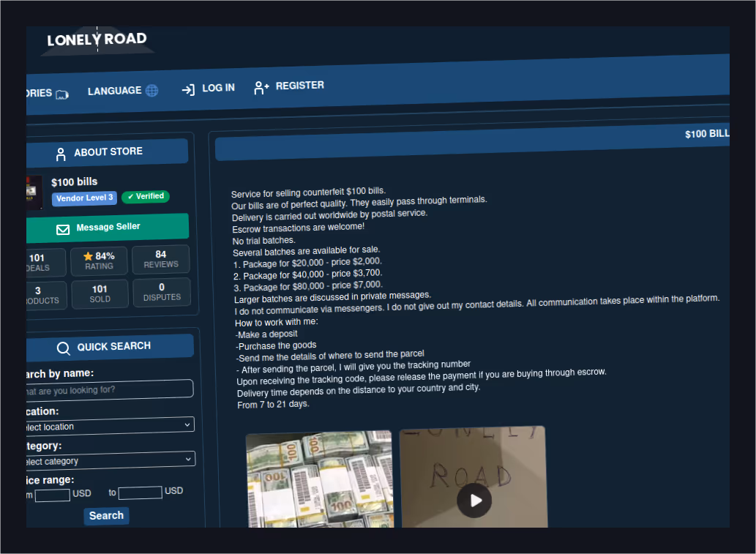Click "Escrow transactions are welcome!" line
The image size is (756, 554).
pos(298,228)
